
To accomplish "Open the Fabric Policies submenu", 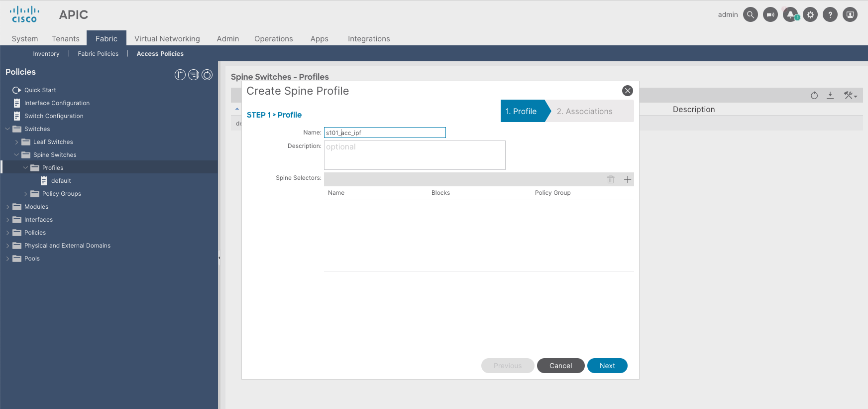I will tap(98, 54).
